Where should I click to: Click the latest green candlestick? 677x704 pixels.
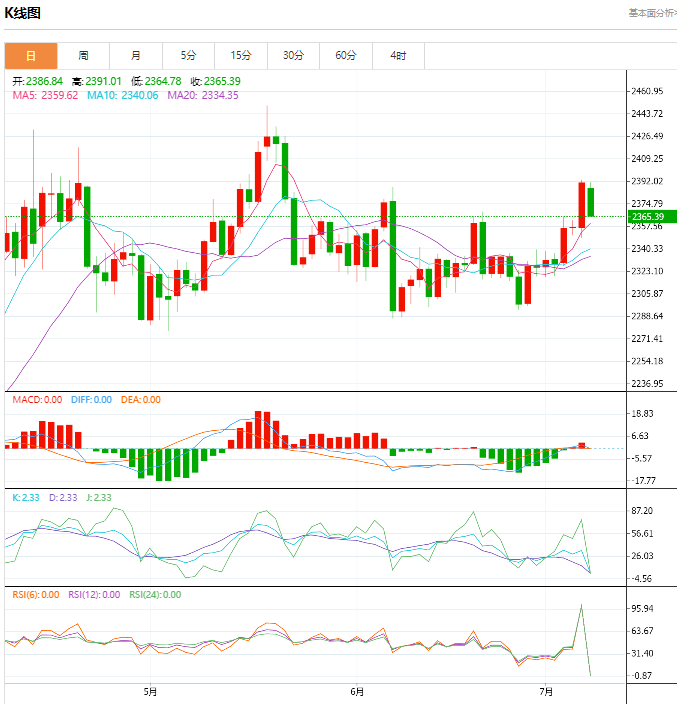point(591,202)
